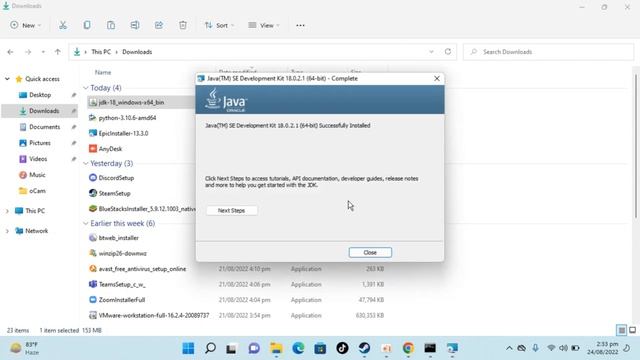Image resolution: width=640 pixels, height=360 pixels.
Task: Select the AnyDesk file
Action: [x=110, y=149]
